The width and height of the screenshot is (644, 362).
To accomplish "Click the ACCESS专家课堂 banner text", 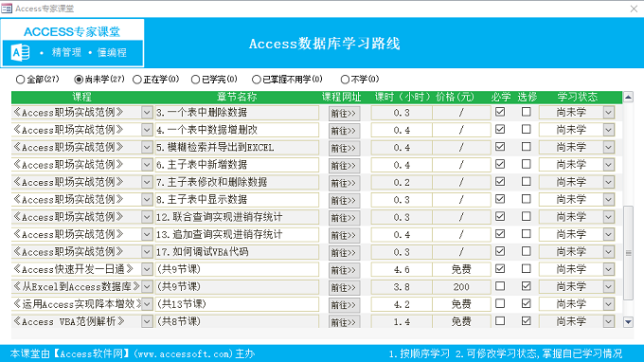I will pyautogui.click(x=72, y=31).
